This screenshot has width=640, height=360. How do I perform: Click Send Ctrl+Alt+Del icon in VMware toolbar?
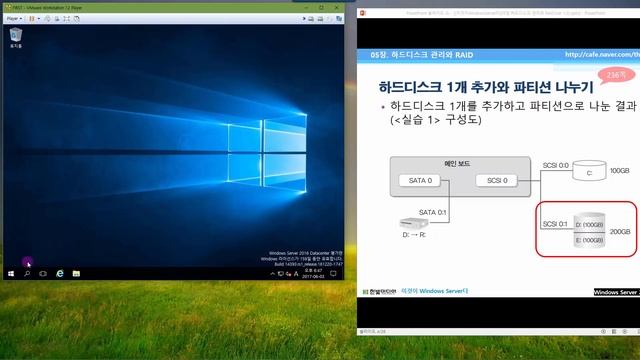coord(47,19)
